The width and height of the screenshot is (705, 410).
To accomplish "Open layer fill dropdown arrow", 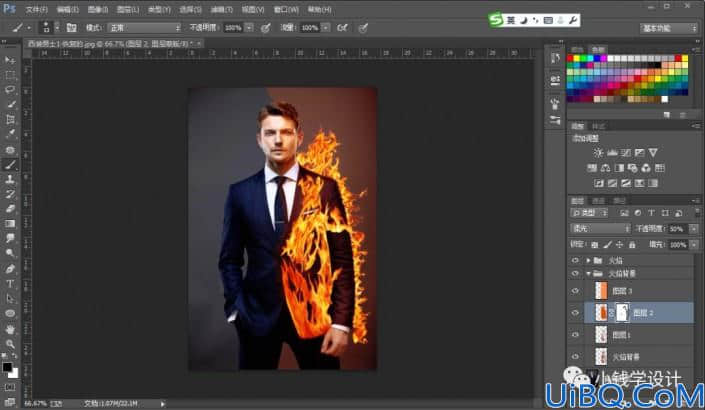I will pyautogui.click(x=694, y=245).
